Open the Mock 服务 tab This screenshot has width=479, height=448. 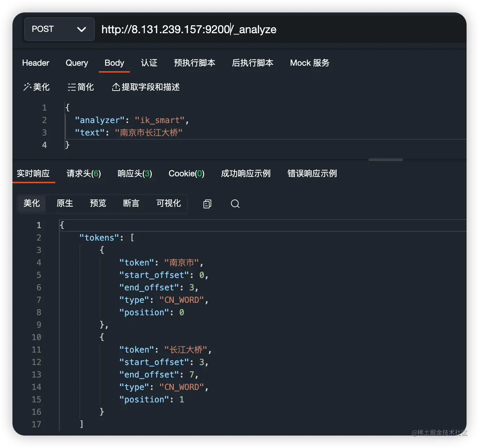[310, 63]
